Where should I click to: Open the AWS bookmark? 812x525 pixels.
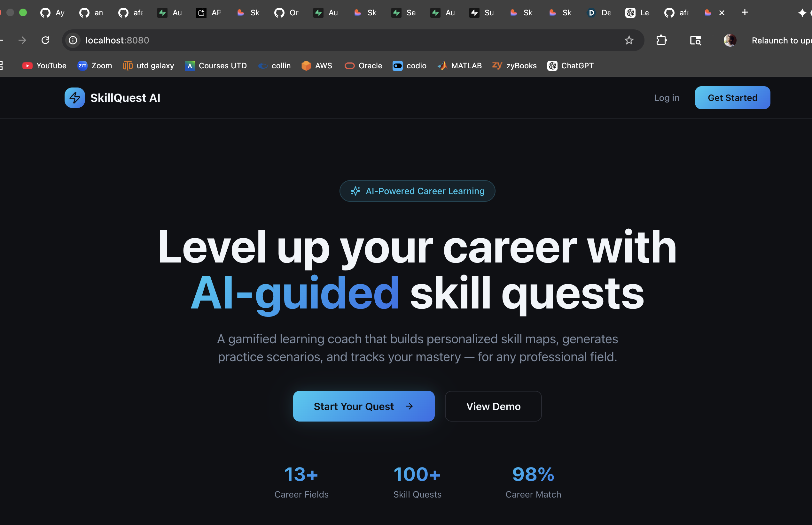click(316, 65)
